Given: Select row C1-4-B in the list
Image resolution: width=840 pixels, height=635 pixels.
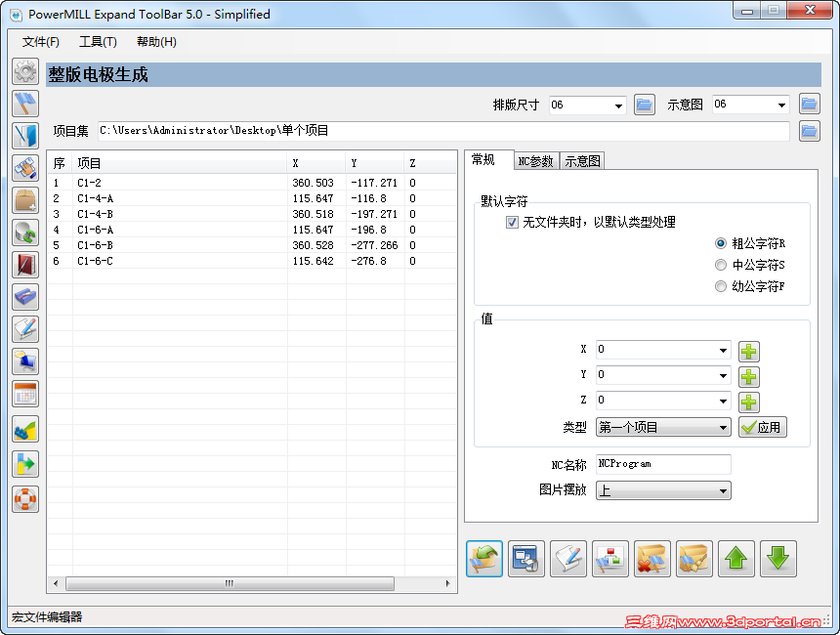Looking at the screenshot, I should point(252,214).
